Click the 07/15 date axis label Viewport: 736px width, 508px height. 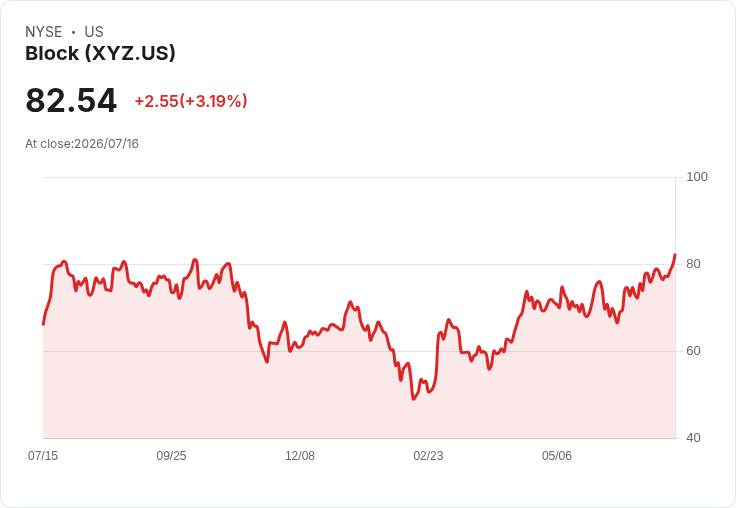click(43, 456)
